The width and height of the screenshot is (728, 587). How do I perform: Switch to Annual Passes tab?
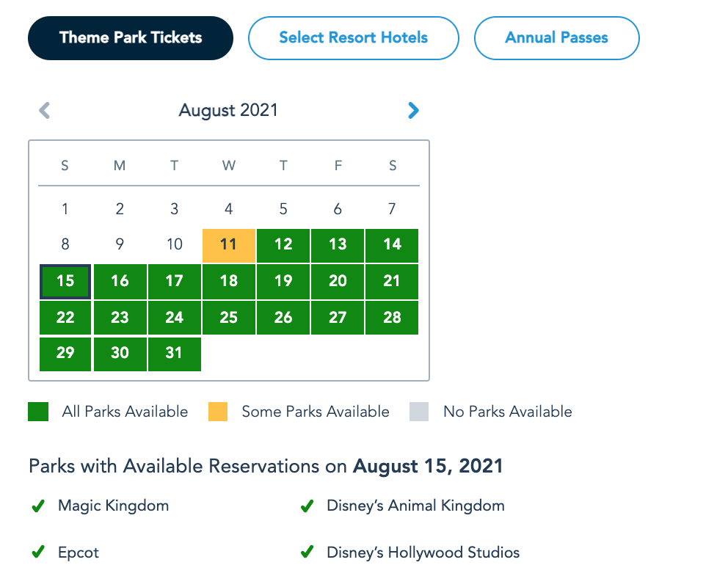556,37
